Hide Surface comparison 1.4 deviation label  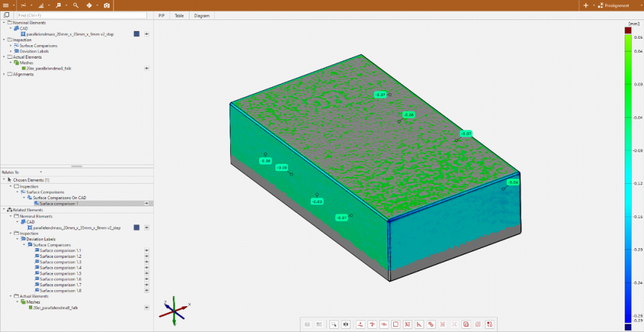click(x=147, y=268)
